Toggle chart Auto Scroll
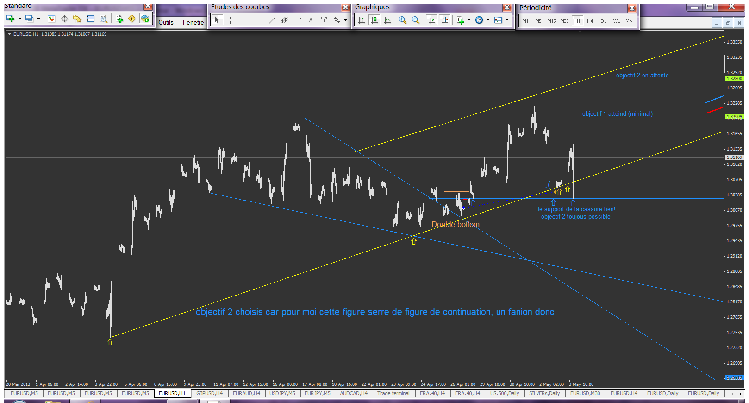749x403 pixels. pos(432,20)
